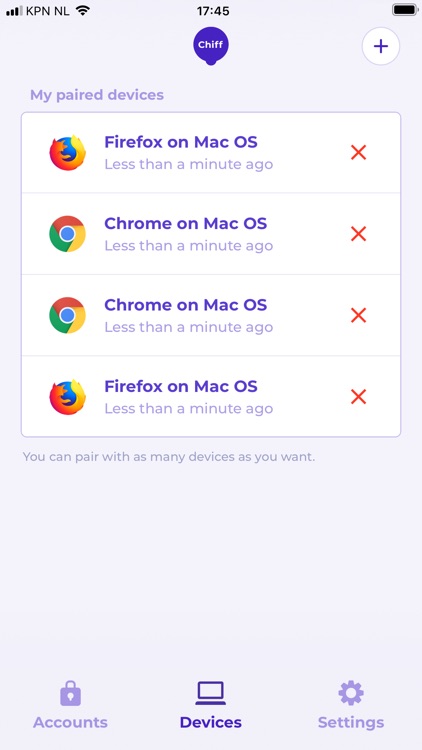Tap the Firefox icon in the first row
This screenshot has width=422, height=750.
pyautogui.click(x=67, y=153)
